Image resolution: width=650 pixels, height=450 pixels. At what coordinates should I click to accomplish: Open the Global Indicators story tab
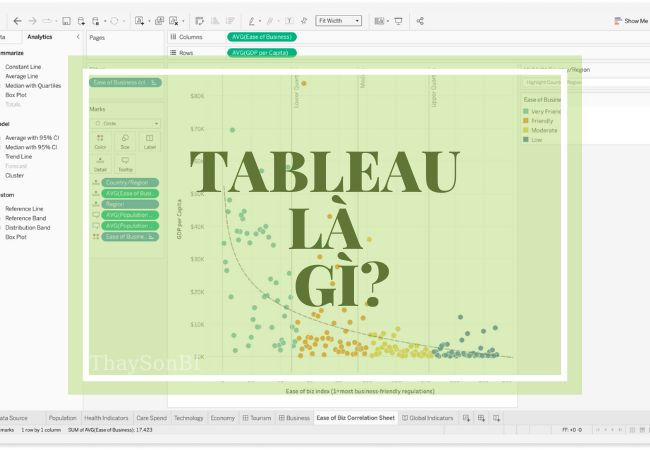coord(428,418)
